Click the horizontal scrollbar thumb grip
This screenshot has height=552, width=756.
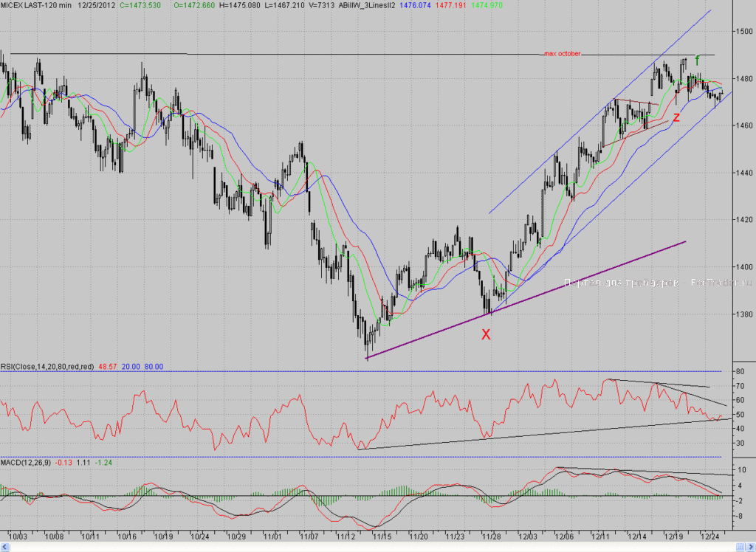(740, 547)
